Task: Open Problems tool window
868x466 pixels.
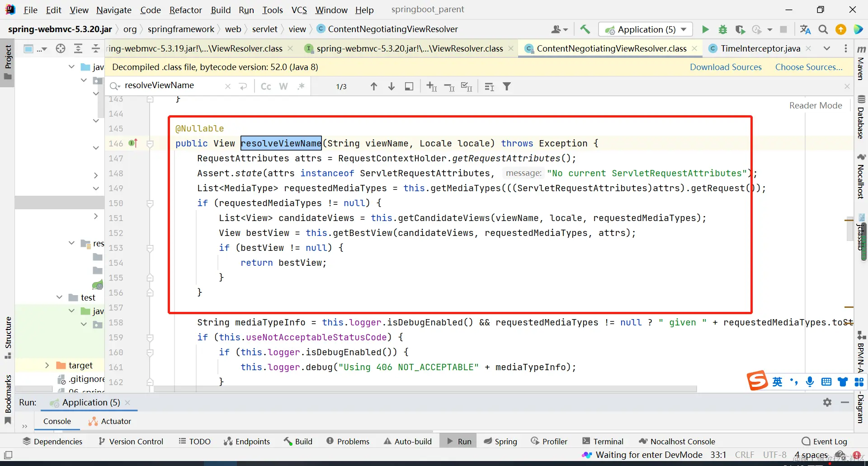Action: click(x=348, y=442)
